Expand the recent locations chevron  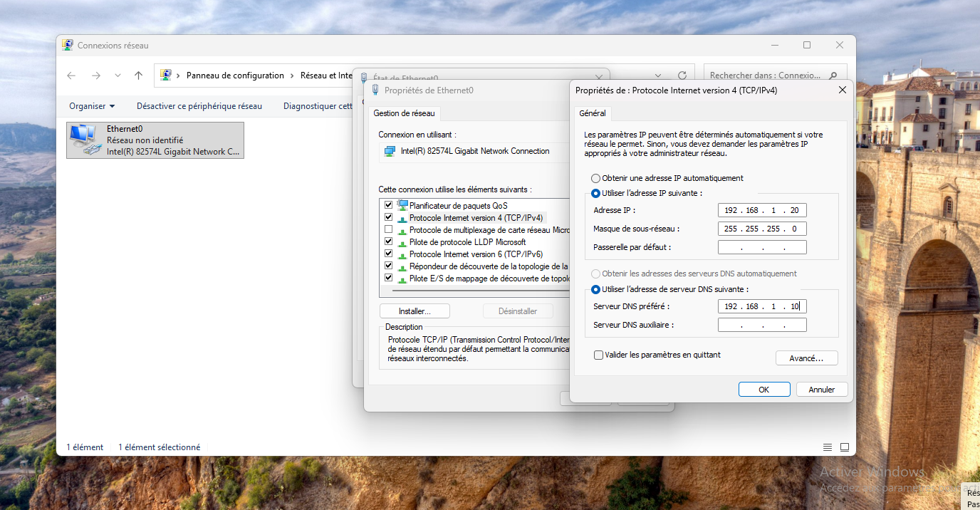(118, 76)
